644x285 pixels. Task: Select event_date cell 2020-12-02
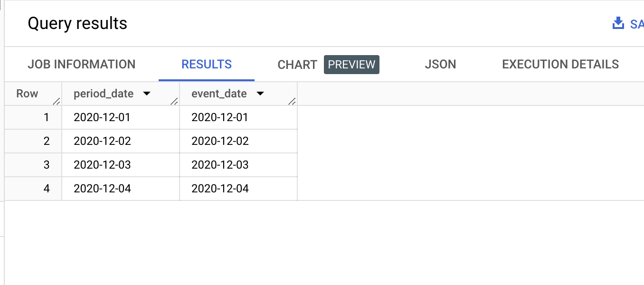click(238, 141)
